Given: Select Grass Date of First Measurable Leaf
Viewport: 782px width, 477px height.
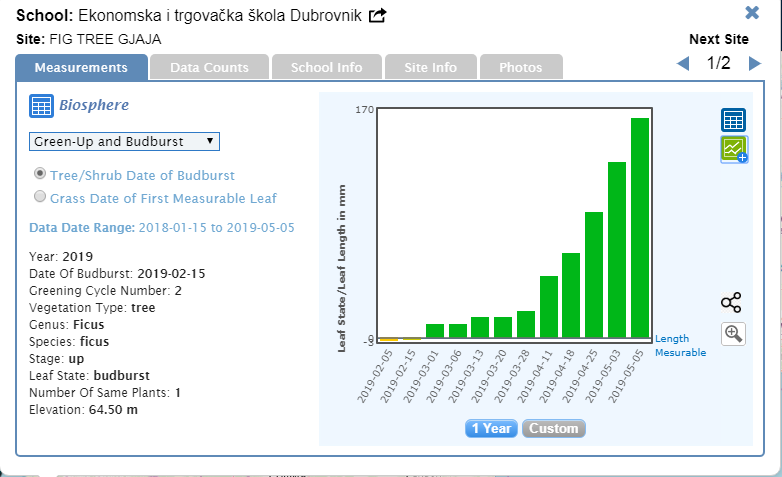Looking at the screenshot, I should point(41,198).
